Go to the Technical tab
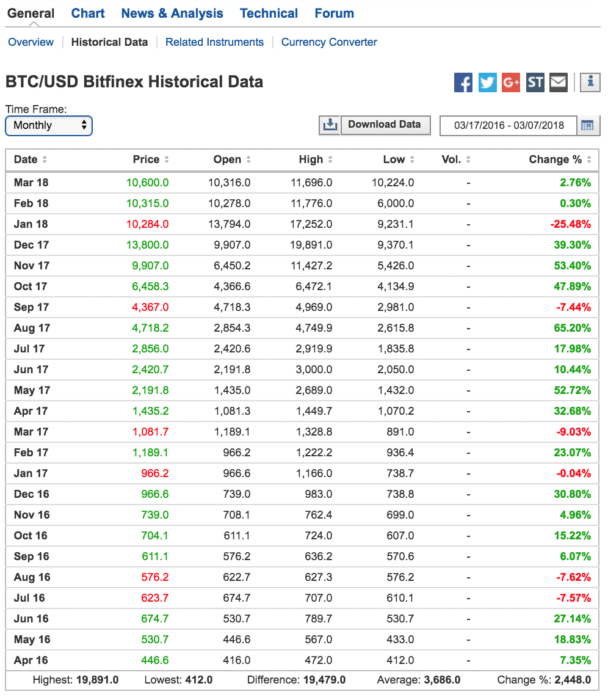This screenshot has width=608, height=700. (x=269, y=13)
